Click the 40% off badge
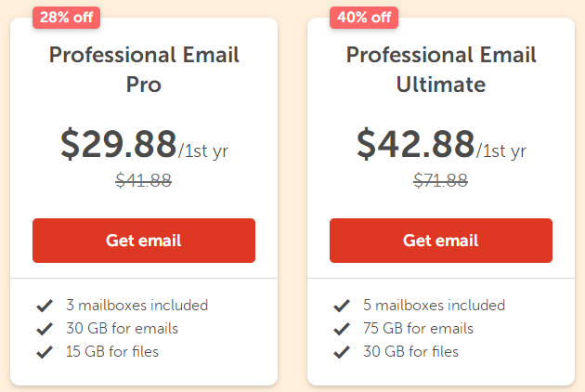The width and height of the screenshot is (585, 392). coord(364,17)
